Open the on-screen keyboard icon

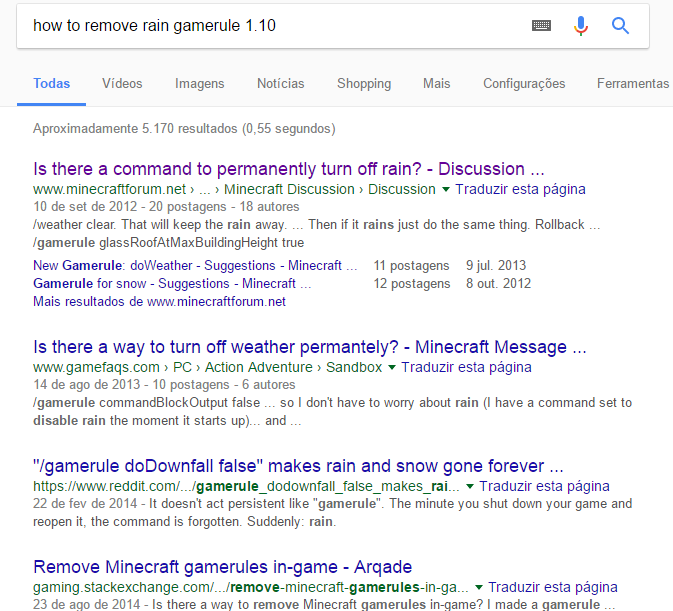coord(541,26)
